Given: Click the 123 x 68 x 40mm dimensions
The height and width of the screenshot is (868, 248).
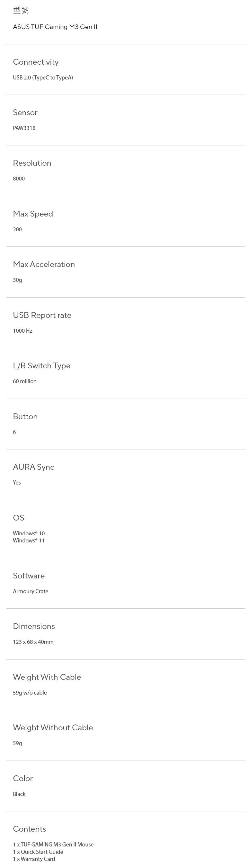Looking at the screenshot, I should pyautogui.click(x=33, y=642).
